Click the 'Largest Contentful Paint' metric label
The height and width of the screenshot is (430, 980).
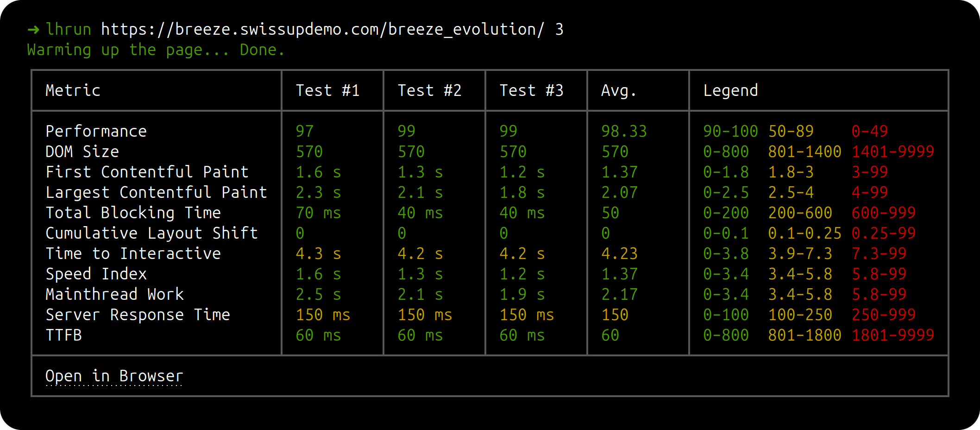point(156,192)
